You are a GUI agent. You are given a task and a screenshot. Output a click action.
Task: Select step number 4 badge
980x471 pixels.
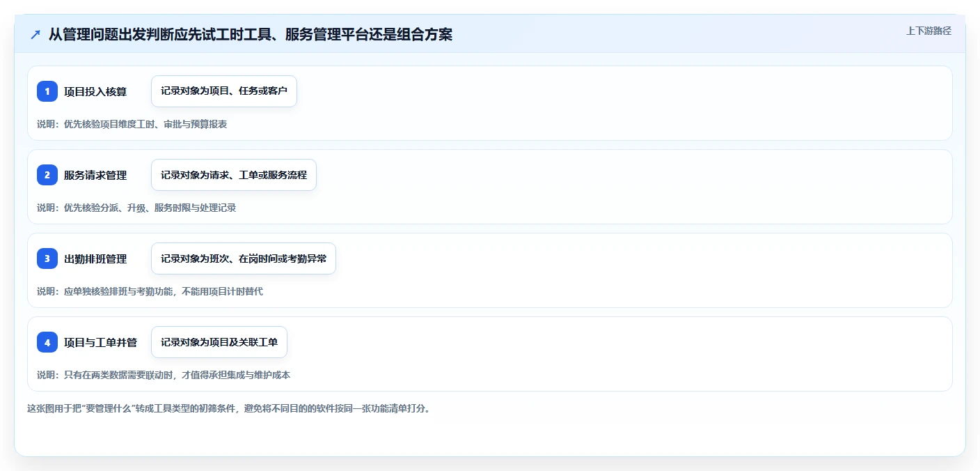click(x=47, y=342)
